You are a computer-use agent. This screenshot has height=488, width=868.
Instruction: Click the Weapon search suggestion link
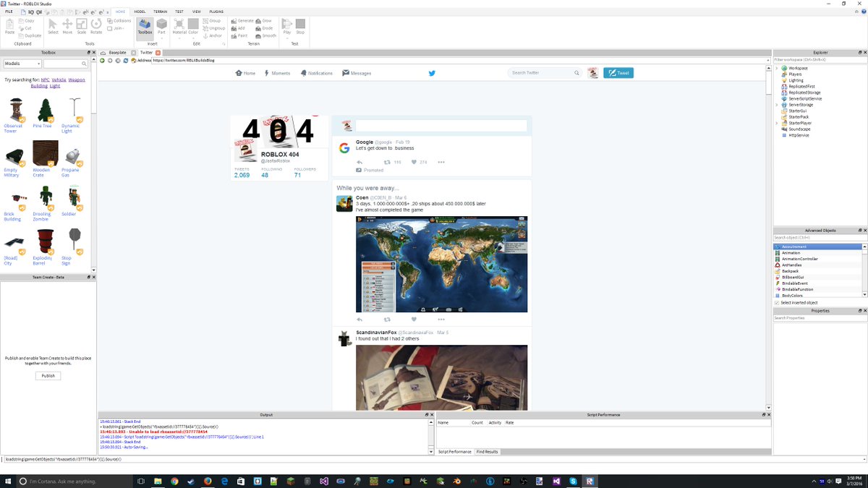[77, 80]
